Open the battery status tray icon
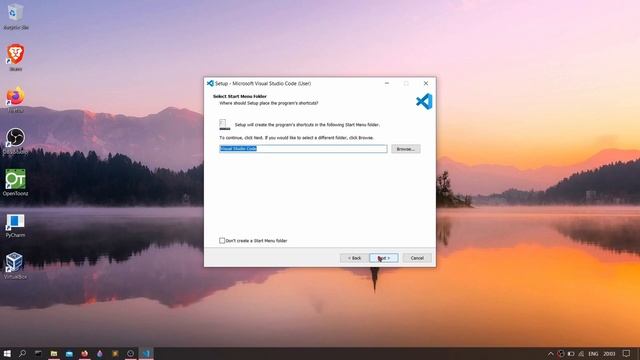640x360 pixels. (x=571, y=353)
